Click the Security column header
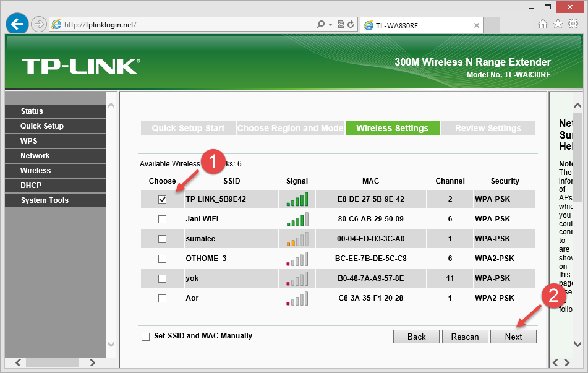The width and height of the screenshot is (588, 373). click(x=505, y=181)
